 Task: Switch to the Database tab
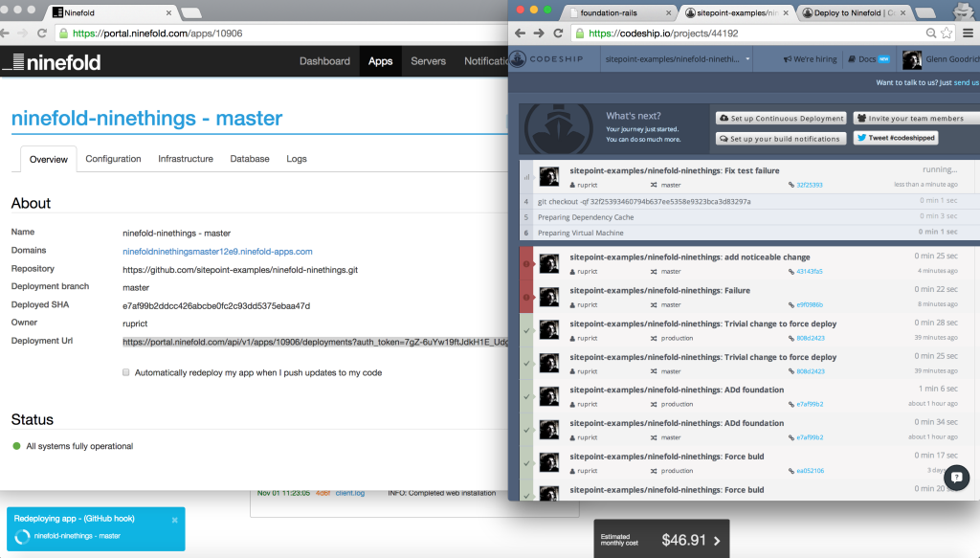[x=250, y=159]
